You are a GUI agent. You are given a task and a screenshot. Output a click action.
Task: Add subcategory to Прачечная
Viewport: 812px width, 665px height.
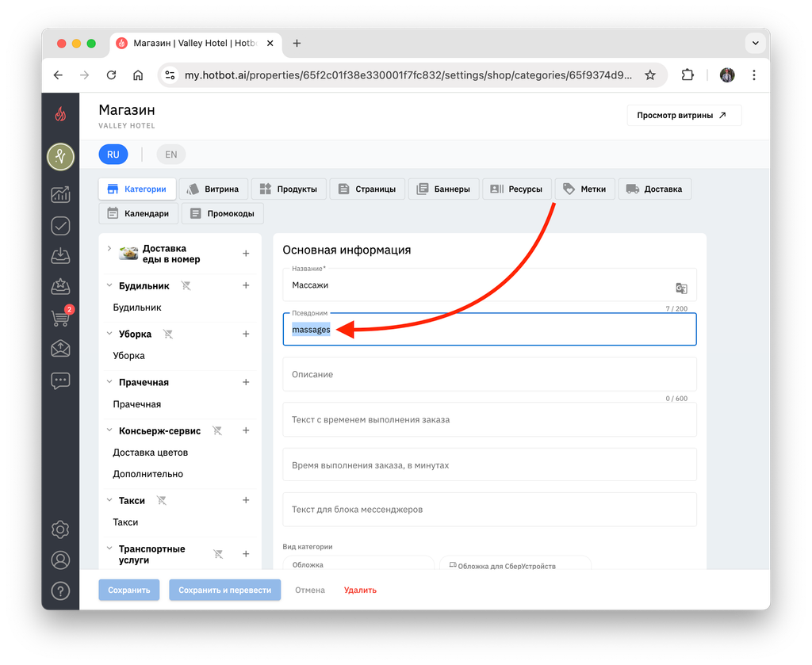click(x=246, y=382)
